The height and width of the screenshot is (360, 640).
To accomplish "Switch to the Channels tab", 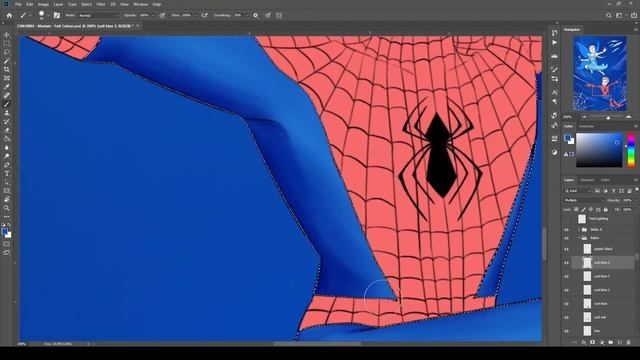I will pos(587,180).
